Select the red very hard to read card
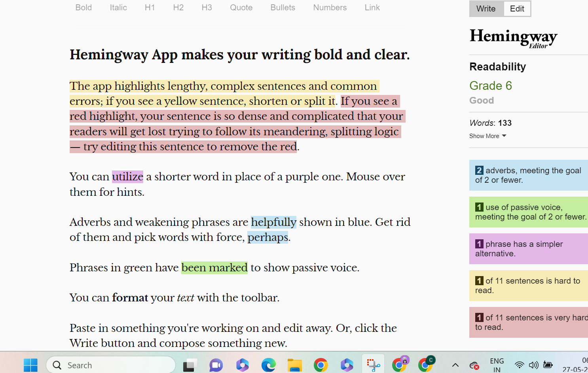Viewport: 588px width, 373px height. [x=529, y=322]
